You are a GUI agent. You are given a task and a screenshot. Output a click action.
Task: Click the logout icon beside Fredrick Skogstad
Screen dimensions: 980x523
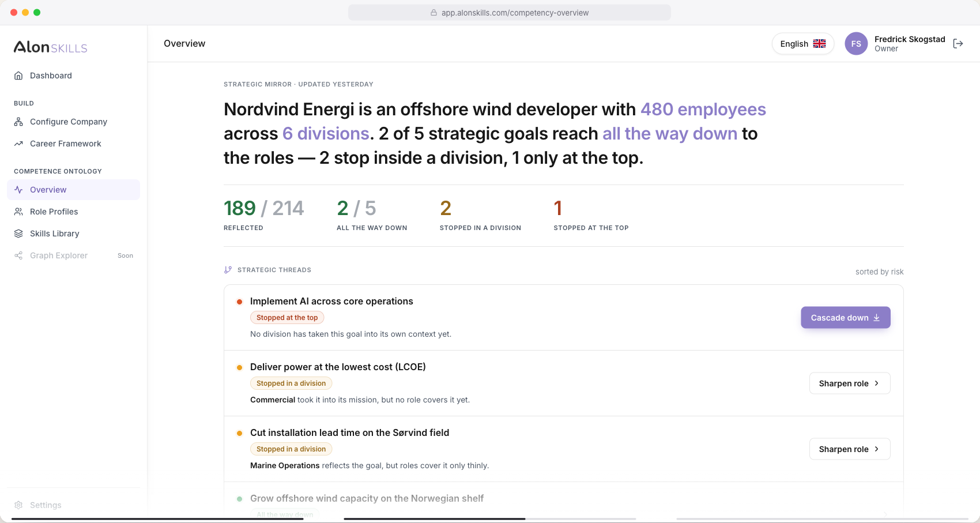coord(958,44)
